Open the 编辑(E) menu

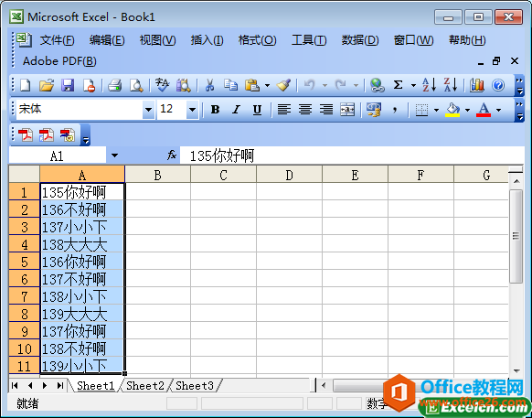pos(107,40)
